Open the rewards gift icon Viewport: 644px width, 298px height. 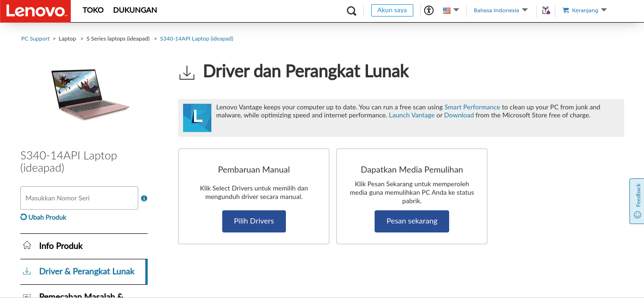[x=546, y=10]
